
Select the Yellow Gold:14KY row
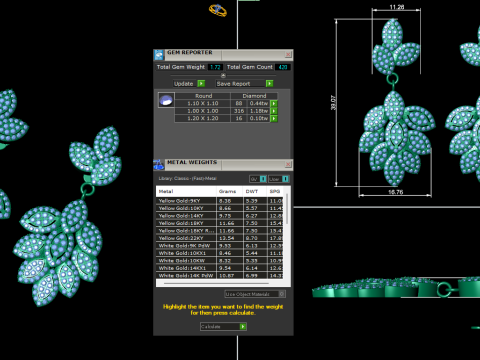point(220,216)
